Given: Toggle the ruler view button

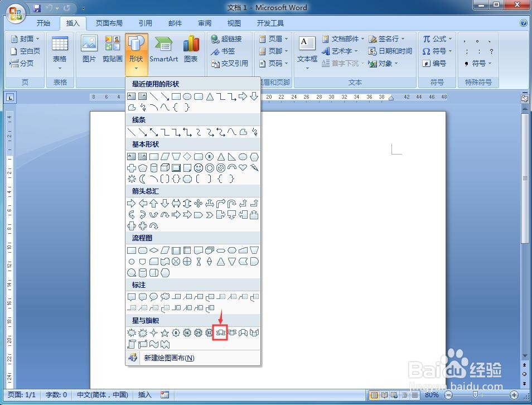Looking at the screenshot, I should tap(525, 98).
